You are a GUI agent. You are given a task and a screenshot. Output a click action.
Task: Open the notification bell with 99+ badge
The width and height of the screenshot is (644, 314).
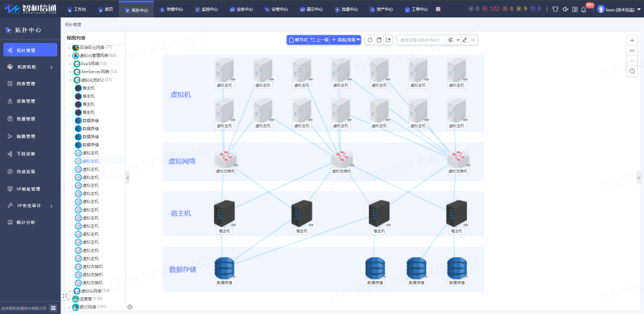click(x=584, y=9)
